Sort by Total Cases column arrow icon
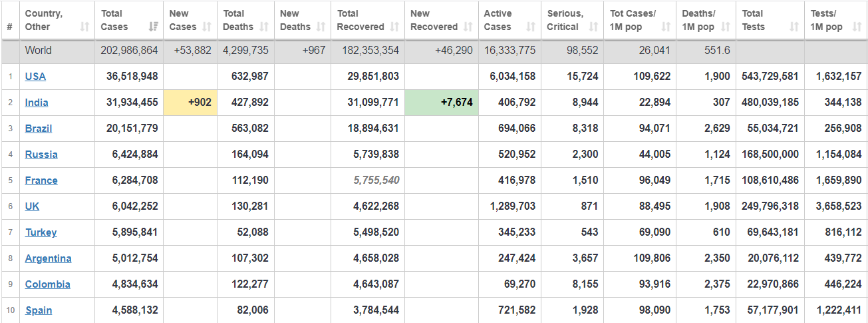The image size is (868, 323). [154, 27]
